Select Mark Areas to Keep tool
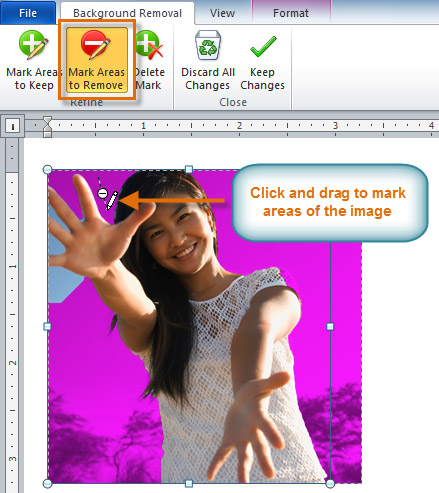 (33, 61)
